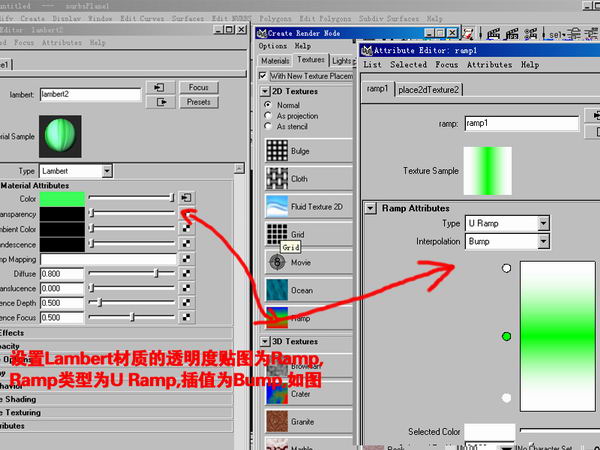The image size is (600, 450).
Task: Switch to the Textures tab
Action: (311, 60)
